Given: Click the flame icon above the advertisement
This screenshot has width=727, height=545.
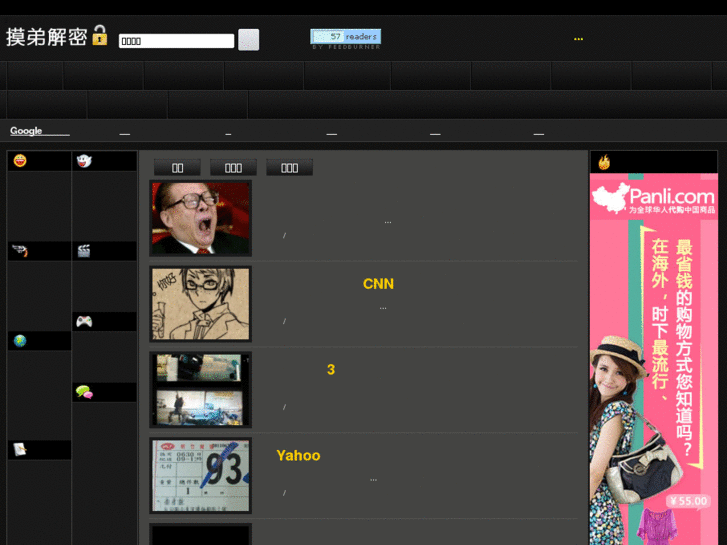Looking at the screenshot, I should [x=604, y=162].
